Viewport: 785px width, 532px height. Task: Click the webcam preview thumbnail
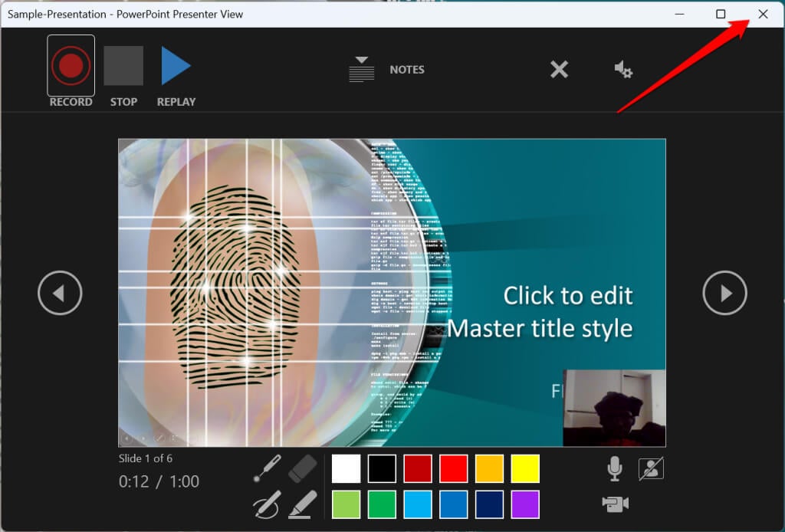click(614, 407)
